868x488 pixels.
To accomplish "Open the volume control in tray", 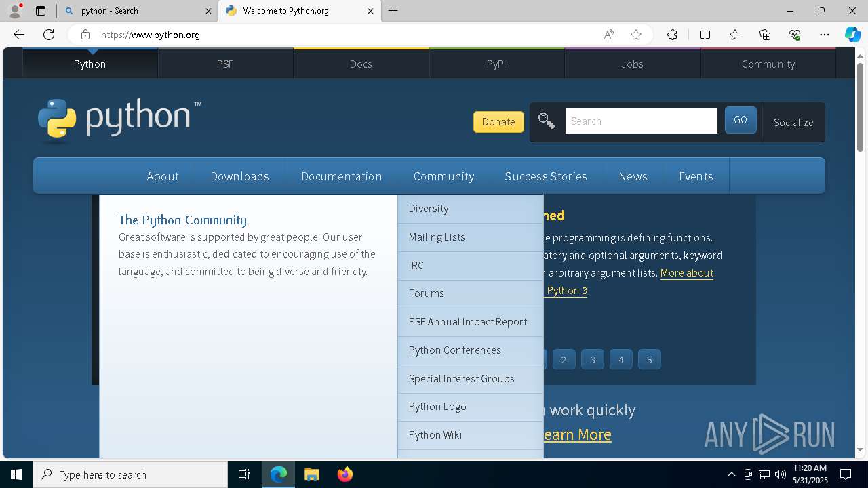I will tap(781, 474).
